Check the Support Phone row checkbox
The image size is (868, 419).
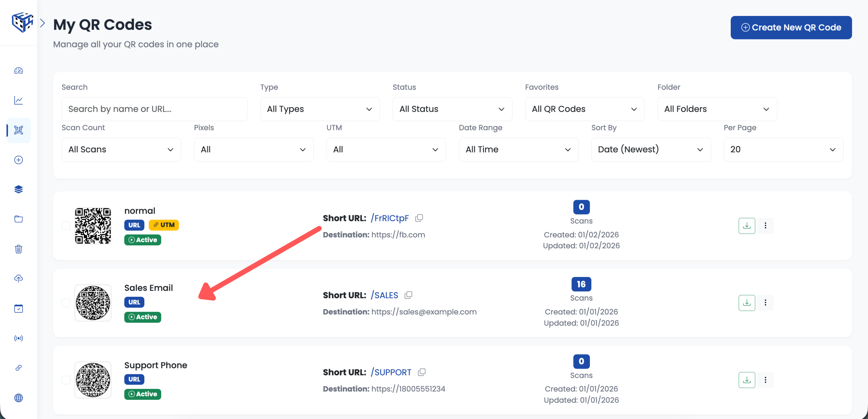tap(66, 380)
